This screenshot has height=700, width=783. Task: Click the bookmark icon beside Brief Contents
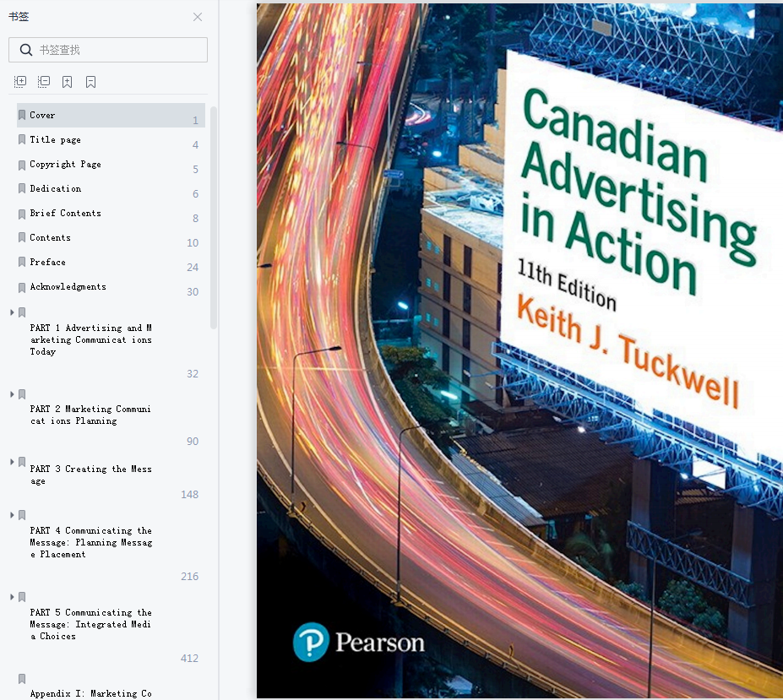pyautogui.click(x=22, y=214)
